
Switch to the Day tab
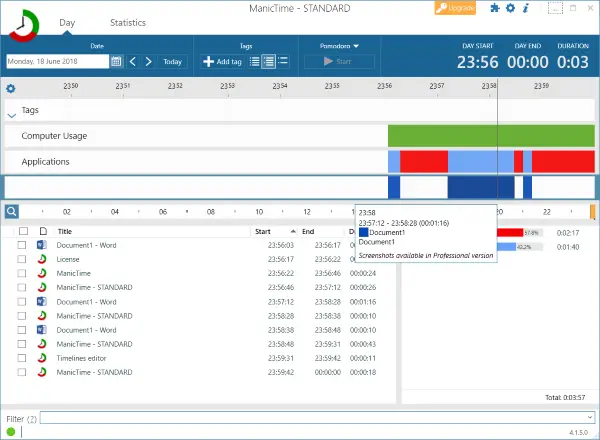pyautogui.click(x=67, y=23)
